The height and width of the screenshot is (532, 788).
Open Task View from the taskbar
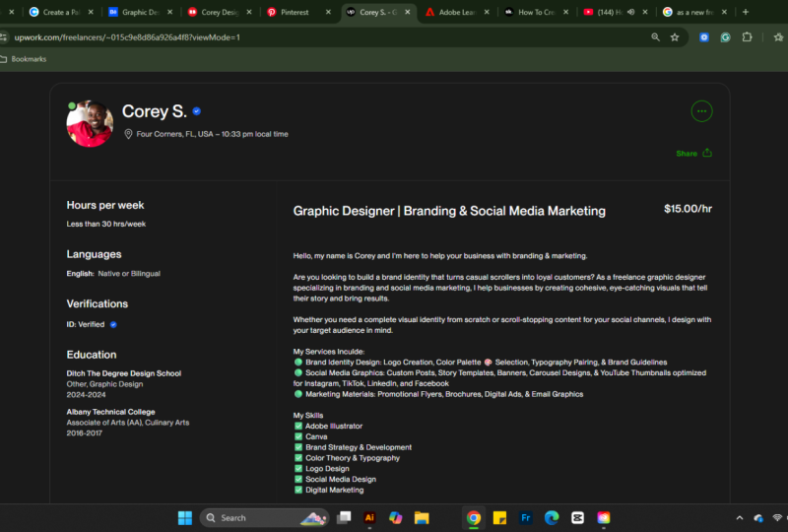tap(344, 517)
